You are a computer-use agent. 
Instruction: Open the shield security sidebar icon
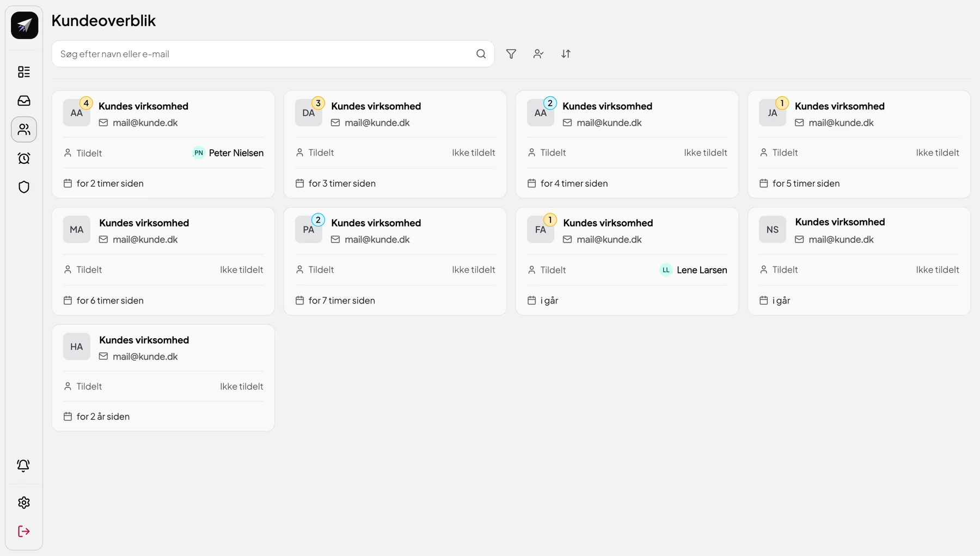(24, 187)
